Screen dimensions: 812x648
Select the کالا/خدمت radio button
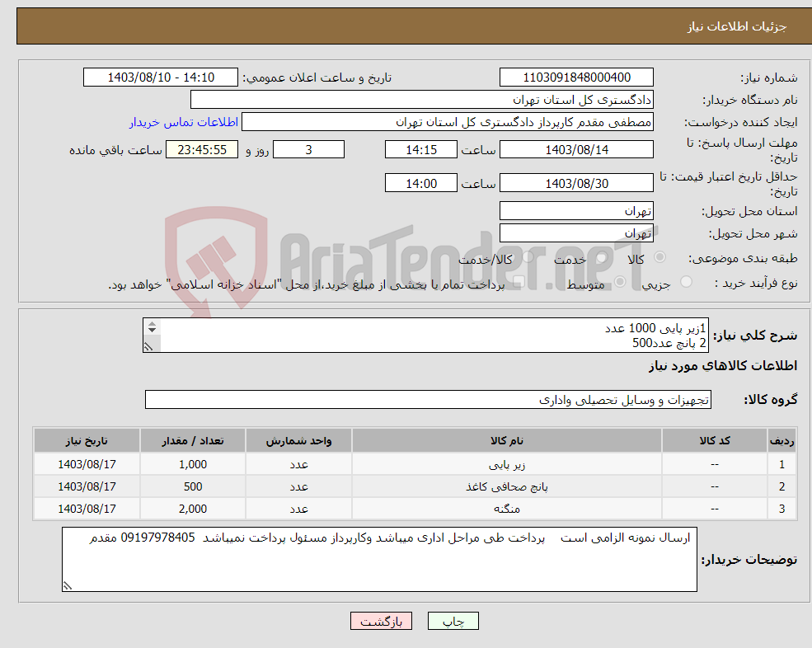[528, 257]
